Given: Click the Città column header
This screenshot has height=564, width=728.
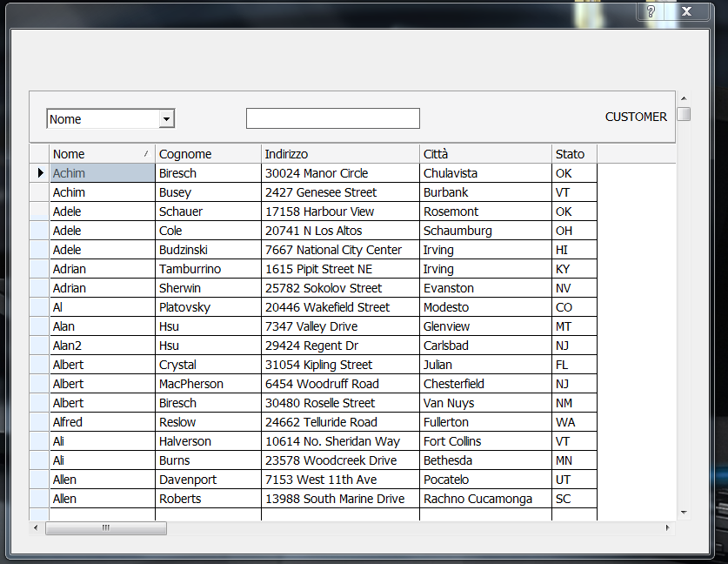Looking at the screenshot, I should pos(485,154).
